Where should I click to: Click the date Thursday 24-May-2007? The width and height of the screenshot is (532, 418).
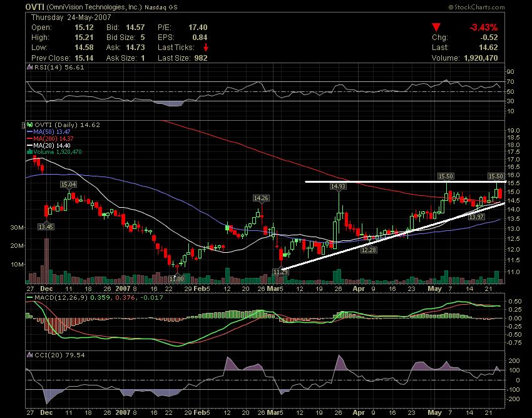point(71,18)
